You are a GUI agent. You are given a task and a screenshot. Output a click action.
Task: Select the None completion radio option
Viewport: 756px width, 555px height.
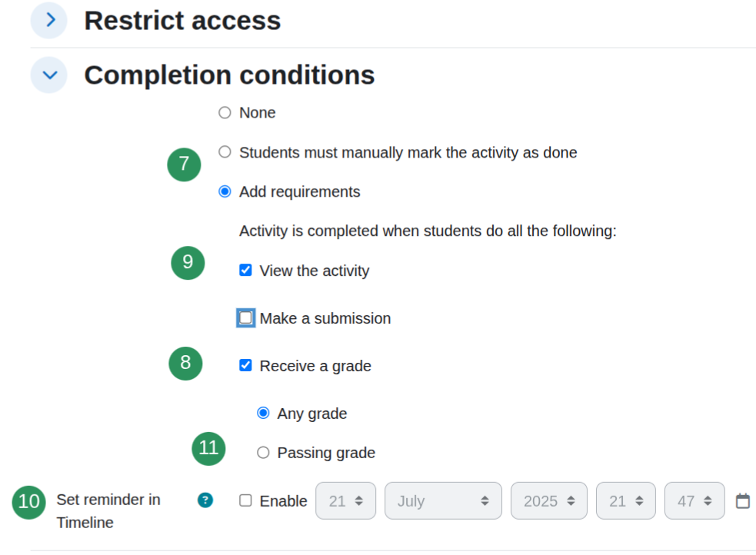(225, 113)
